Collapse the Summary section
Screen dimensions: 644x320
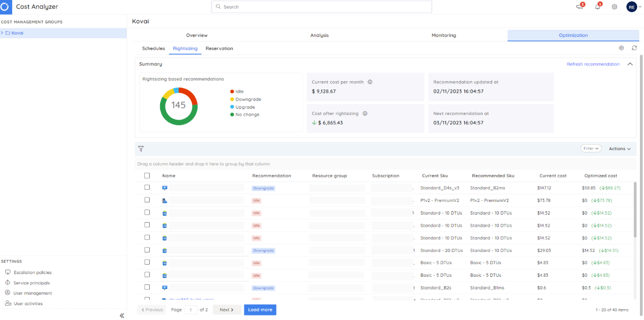click(630, 64)
